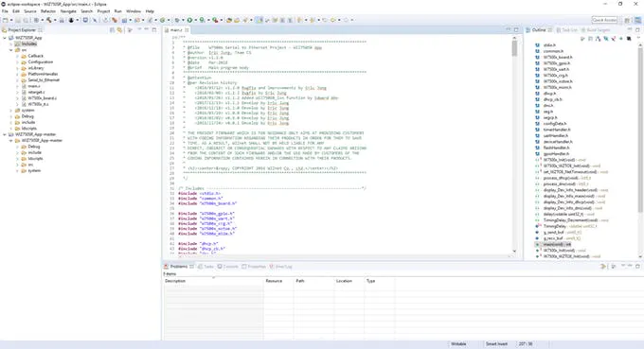Open the Navigate menu
The width and height of the screenshot is (644, 349).
[68, 11]
